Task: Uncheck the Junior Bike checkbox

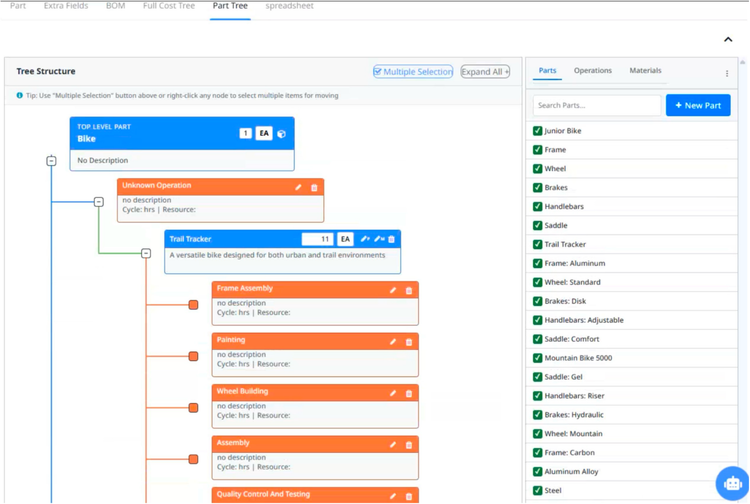Action: pos(538,131)
